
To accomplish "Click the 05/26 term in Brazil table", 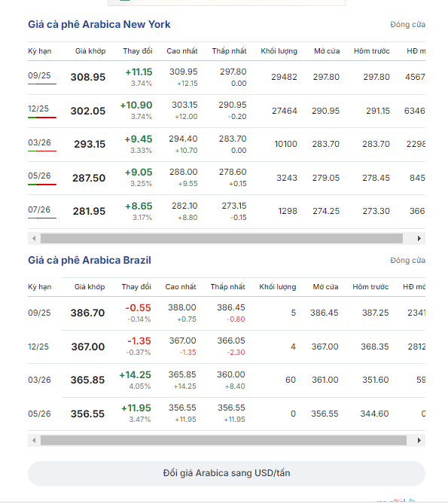I will coord(39,414).
